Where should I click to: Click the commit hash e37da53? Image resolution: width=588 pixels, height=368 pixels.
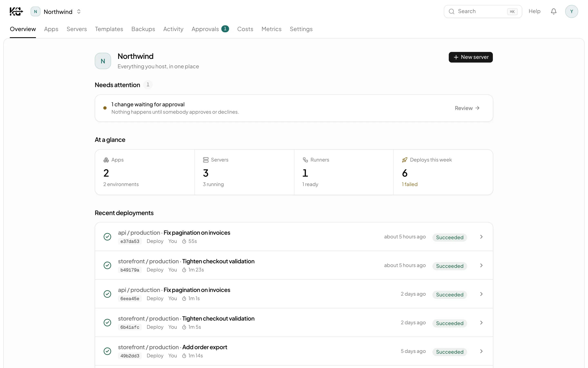click(130, 241)
